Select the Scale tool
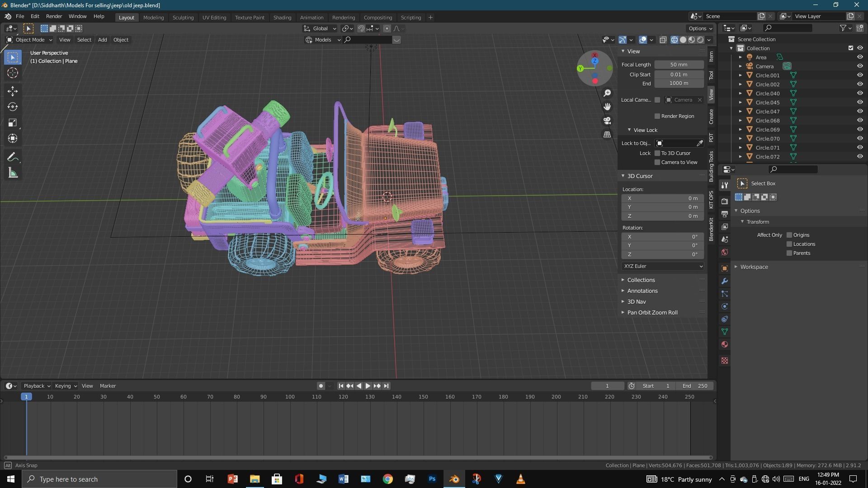The height and width of the screenshot is (488, 868). click(x=13, y=122)
